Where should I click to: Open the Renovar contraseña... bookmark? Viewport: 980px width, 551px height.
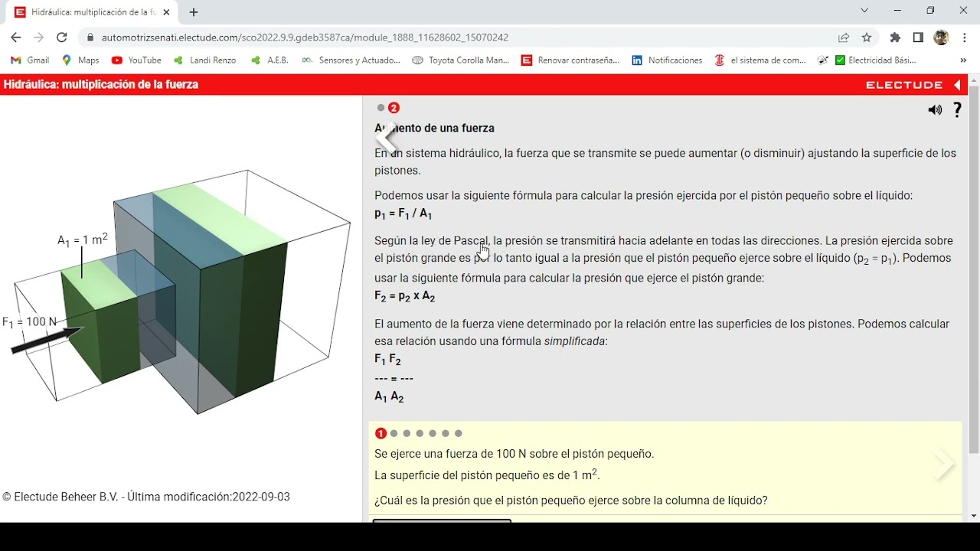coord(570,60)
